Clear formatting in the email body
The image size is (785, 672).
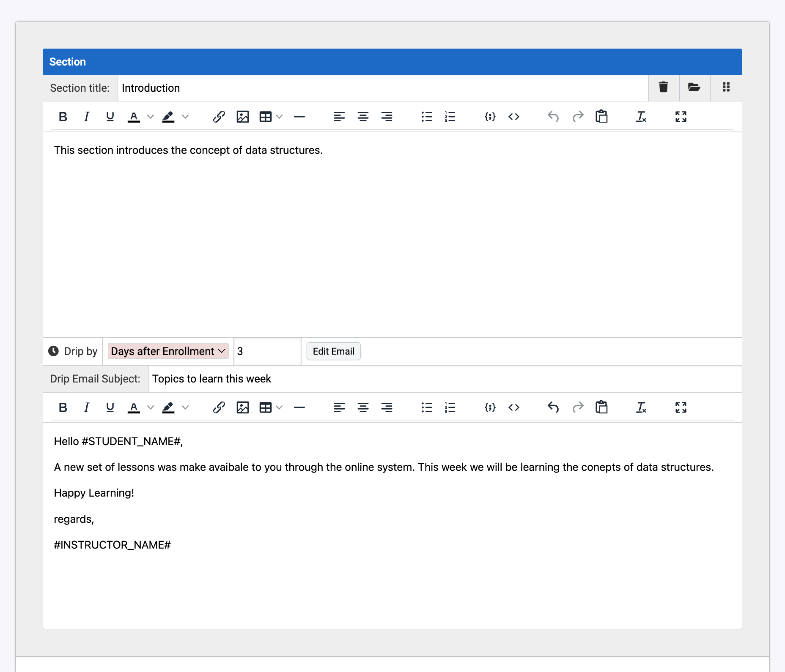(641, 407)
